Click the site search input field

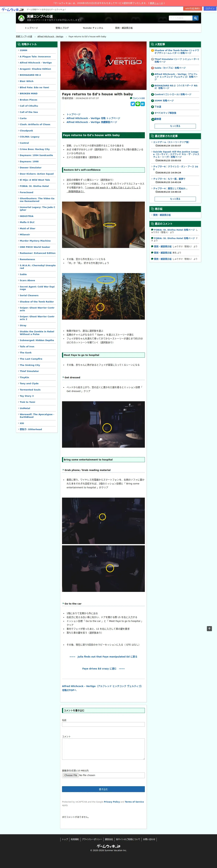coord(180,18)
